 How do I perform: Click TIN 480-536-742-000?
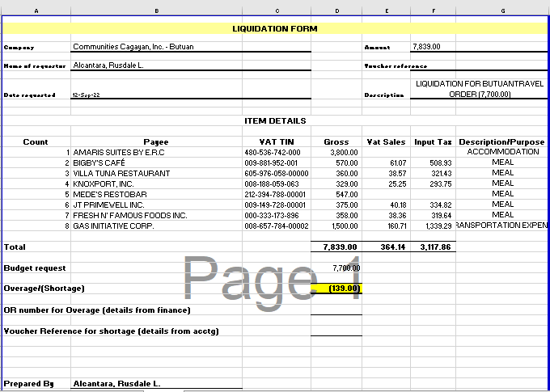pos(277,153)
